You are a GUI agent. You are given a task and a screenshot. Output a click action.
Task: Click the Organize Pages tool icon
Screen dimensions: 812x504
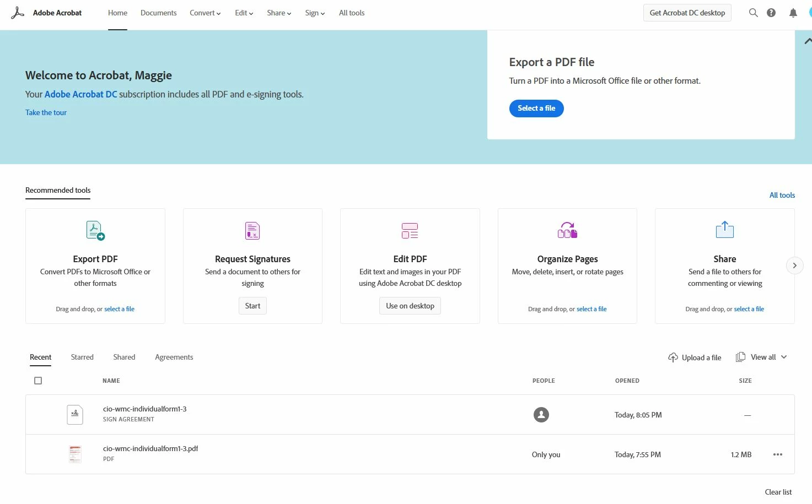(x=567, y=230)
